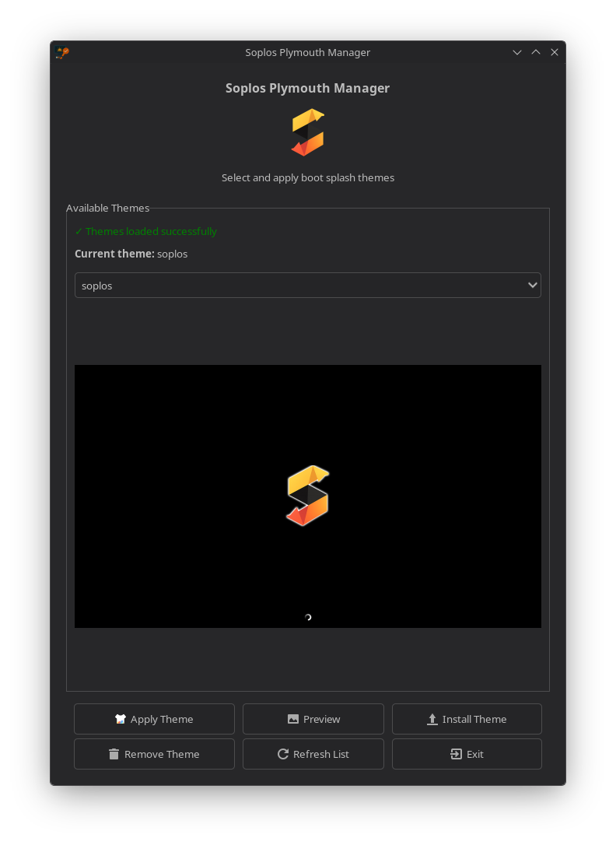Click the Soplos Plymouth Manager title bar text

[x=307, y=52]
